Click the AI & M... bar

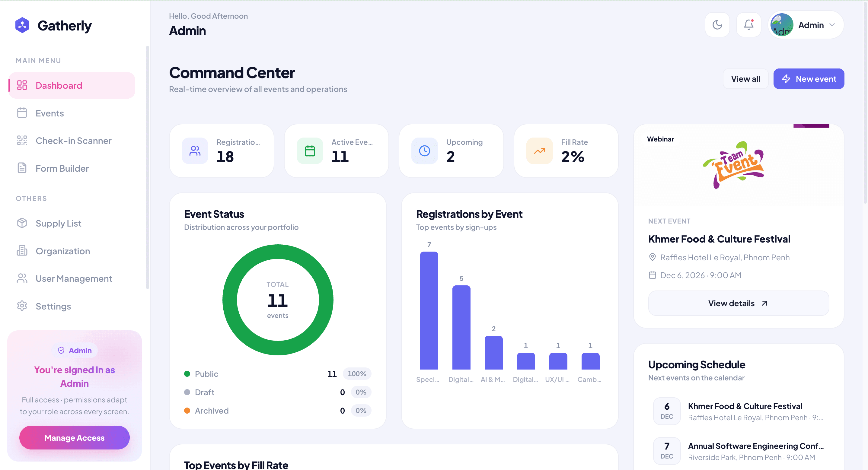(x=494, y=352)
